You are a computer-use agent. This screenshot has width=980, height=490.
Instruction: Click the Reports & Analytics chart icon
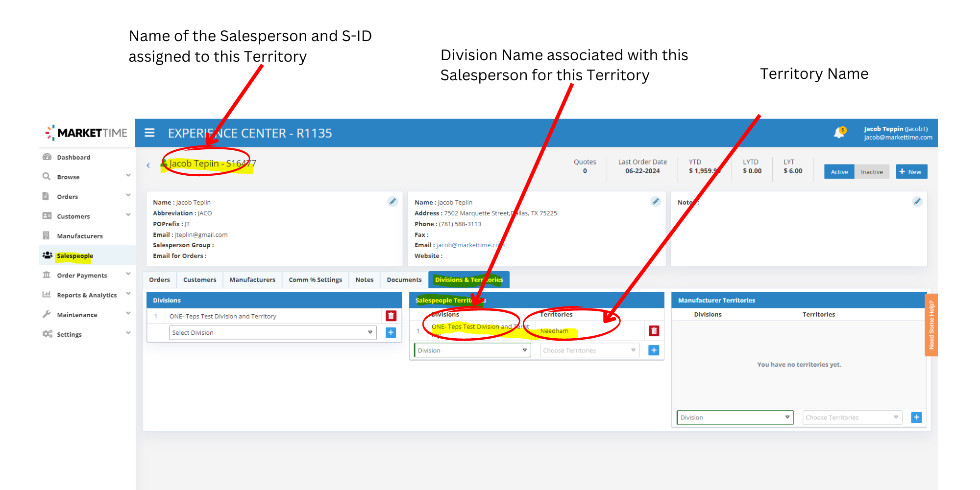(47, 295)
